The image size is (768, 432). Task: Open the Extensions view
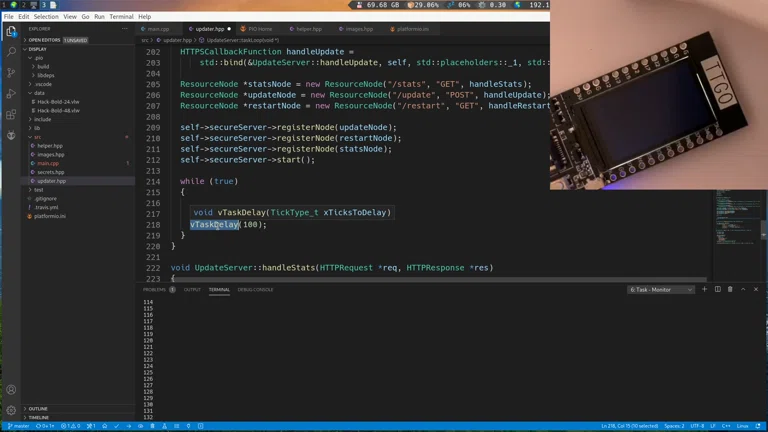click(11, 115)
